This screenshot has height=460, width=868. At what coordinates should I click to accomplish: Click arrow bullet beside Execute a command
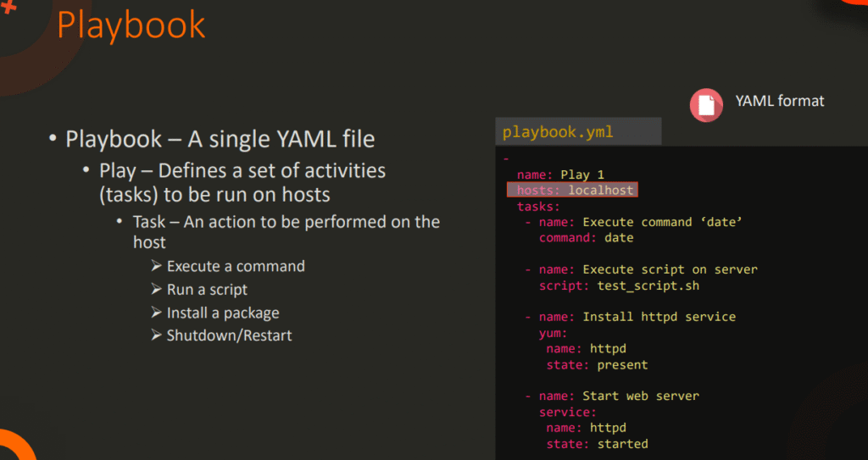pyautogui.click(x=156, y=266)
